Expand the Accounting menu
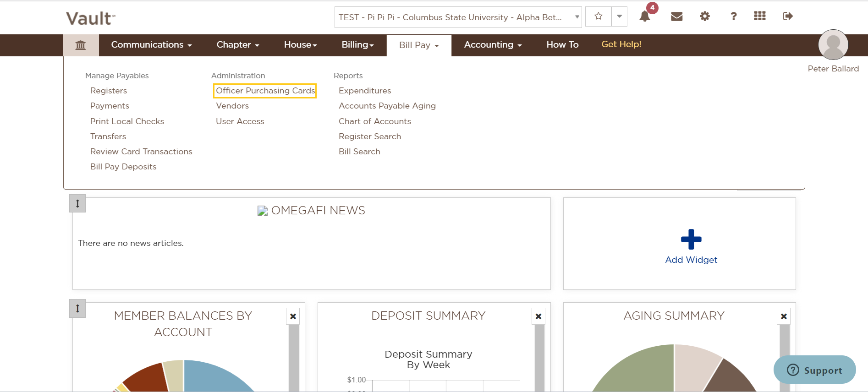 coord(493,45)
